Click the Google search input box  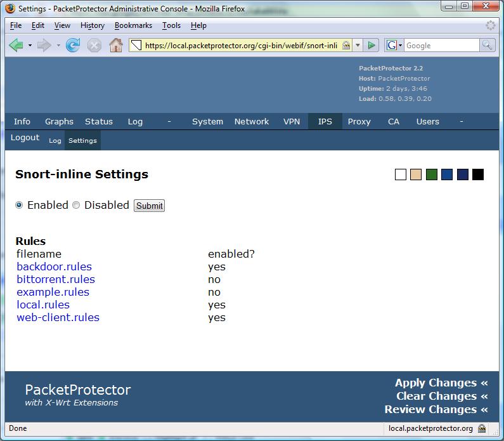point(441,45)
